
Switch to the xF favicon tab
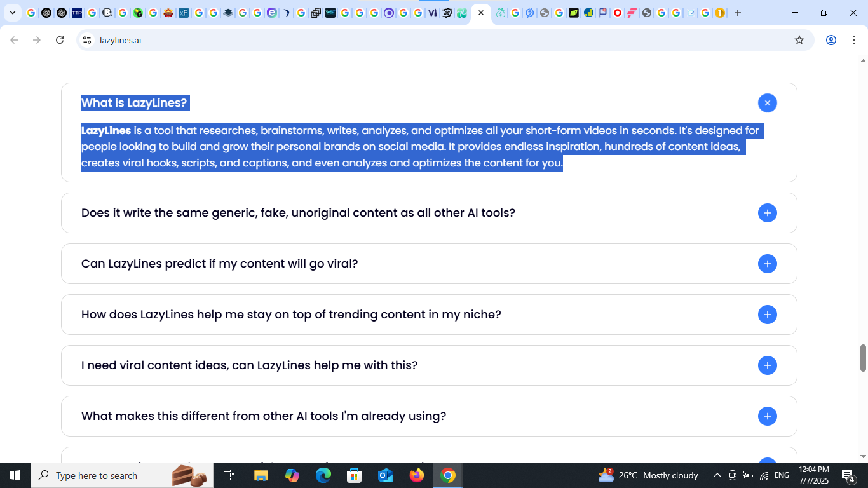point(184,13)
